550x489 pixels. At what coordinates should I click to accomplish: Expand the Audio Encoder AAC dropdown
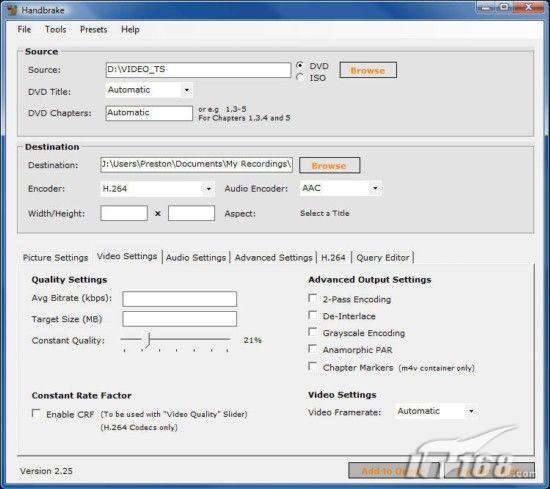tap(375, 188)
